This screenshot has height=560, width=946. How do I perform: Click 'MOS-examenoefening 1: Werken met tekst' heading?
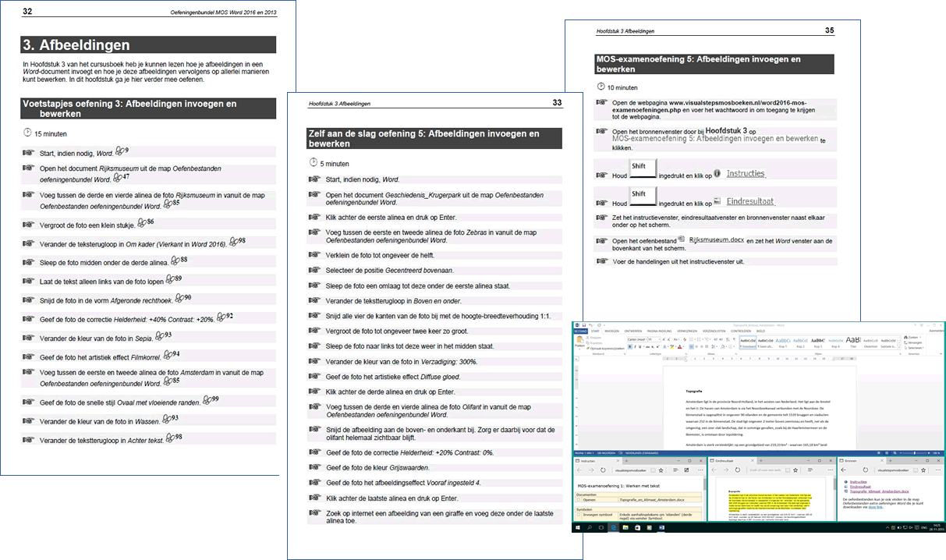[618, 486]
